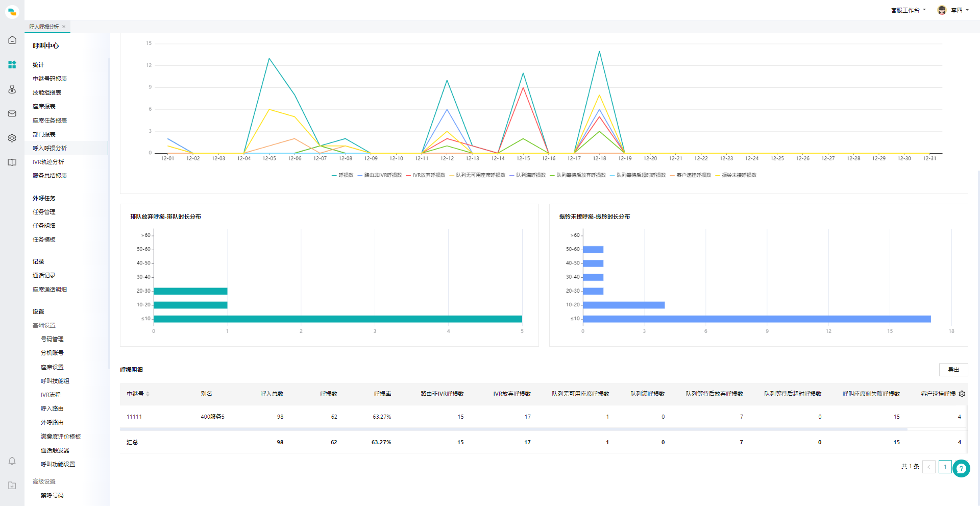Open 任务模板 in sidebar
Image resolution: width=980 pixels, height=506 pixels.
pyautogui.click(x=44, y=239)
